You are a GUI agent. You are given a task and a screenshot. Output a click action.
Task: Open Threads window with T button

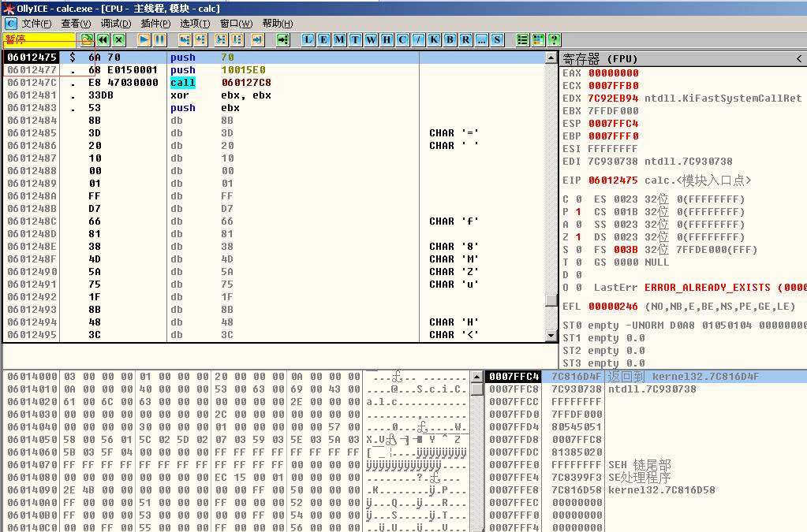tap(355, 39)
